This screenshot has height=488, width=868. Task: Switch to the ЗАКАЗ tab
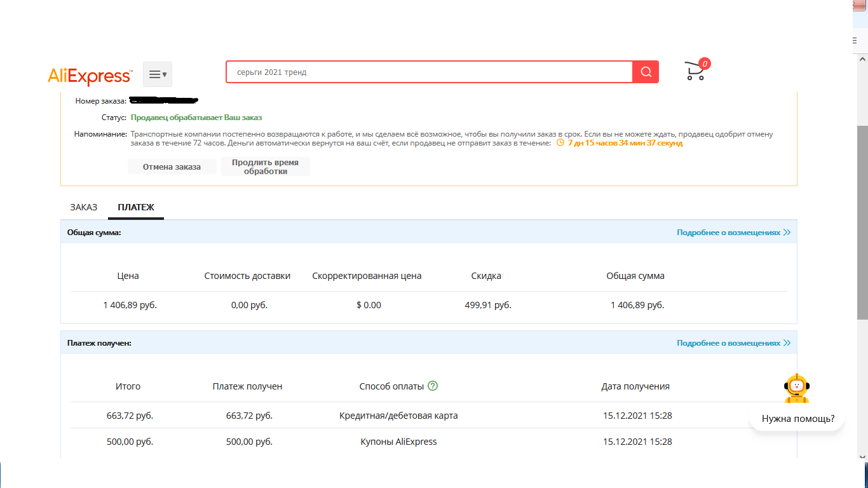(84, 207)
